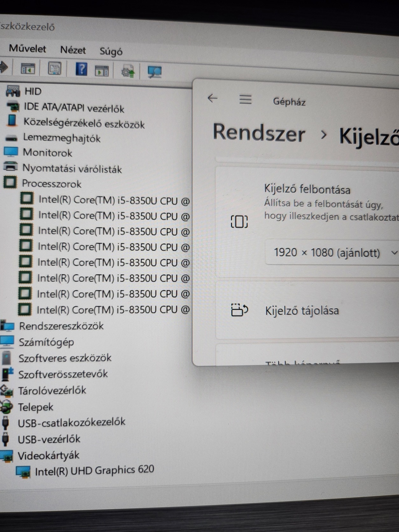Image resolution: width=399 pixels, height=532 pixels.
Task: Select the Intel(R) UHD Graphics 620 device
Action: (94, 471)
